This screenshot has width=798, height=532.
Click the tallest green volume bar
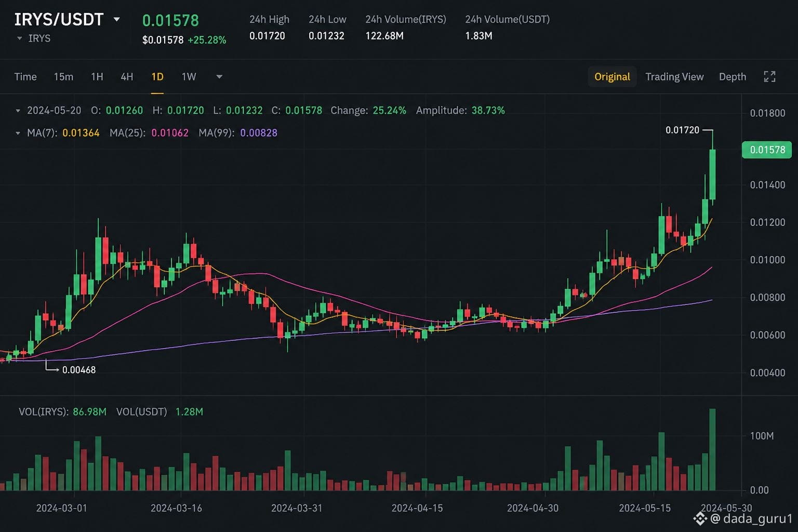[712, 450]
